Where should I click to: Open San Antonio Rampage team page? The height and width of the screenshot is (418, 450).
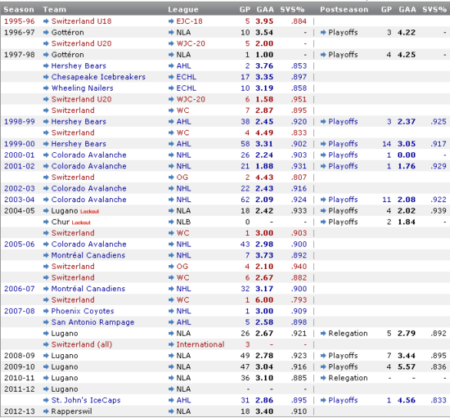[93, 322]
